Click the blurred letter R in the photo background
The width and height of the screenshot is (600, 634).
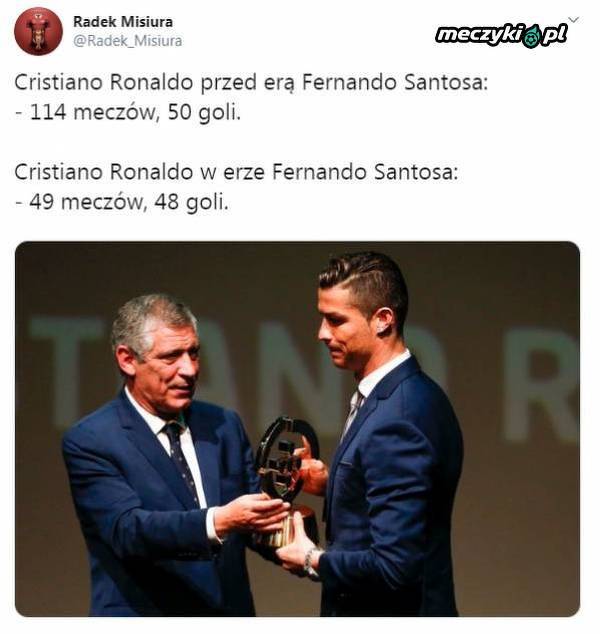(x=542, y=385)
